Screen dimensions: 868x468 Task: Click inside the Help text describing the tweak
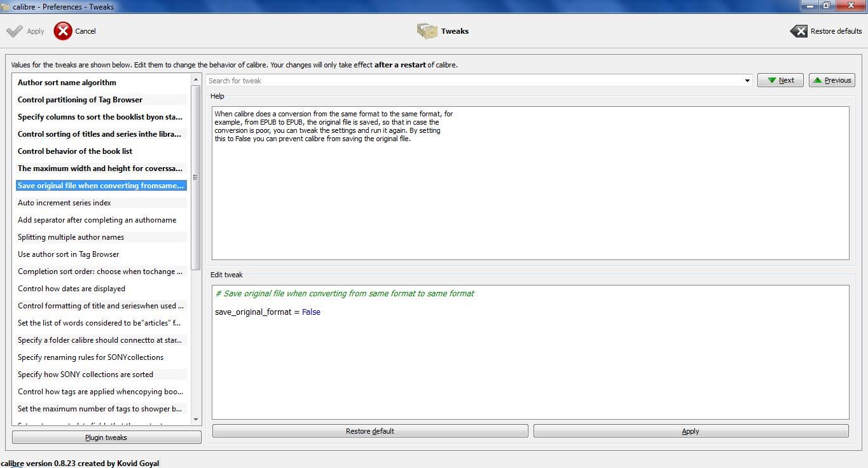point(334,127)
